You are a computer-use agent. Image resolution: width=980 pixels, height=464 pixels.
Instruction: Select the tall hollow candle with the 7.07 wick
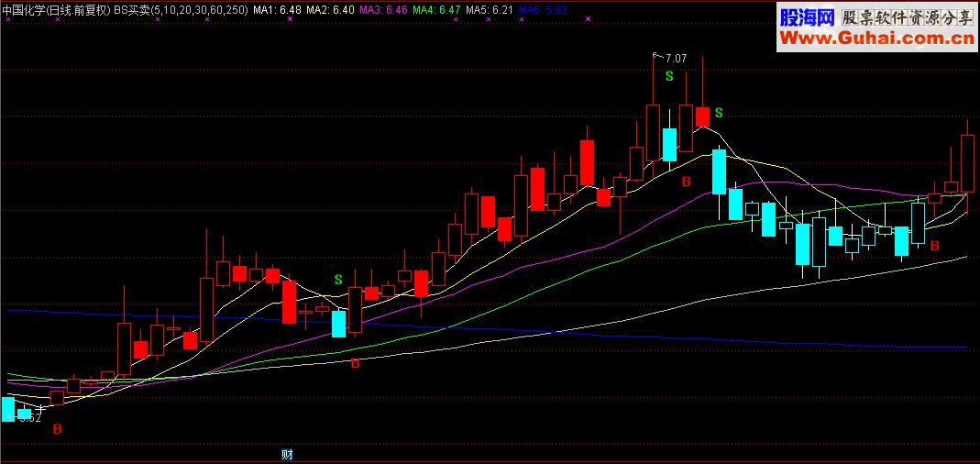click(x=653, y=133)
